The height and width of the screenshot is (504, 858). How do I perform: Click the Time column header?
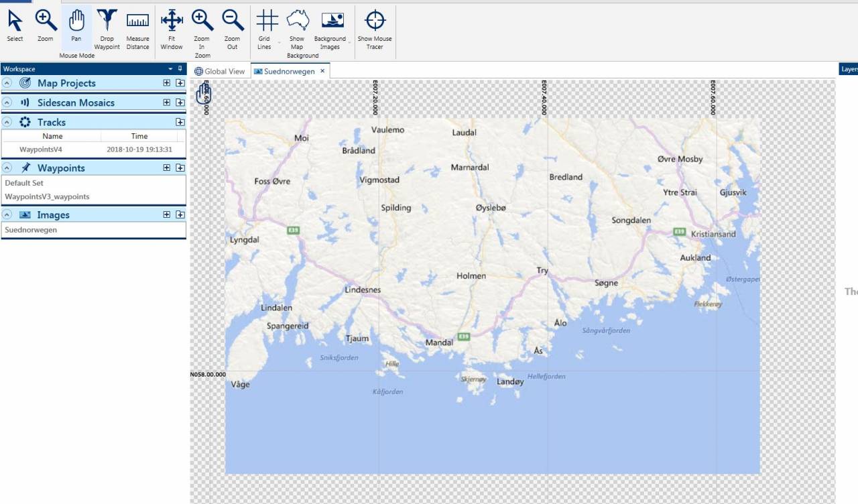139,136
